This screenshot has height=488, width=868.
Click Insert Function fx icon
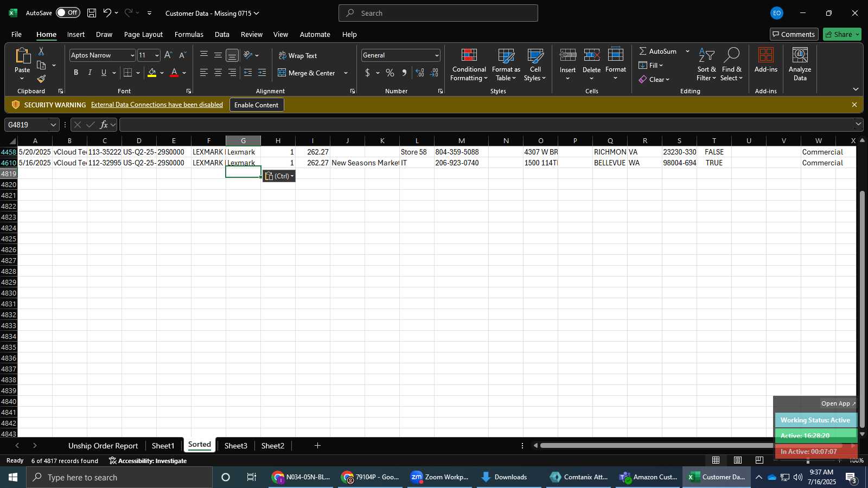(104, 125)
